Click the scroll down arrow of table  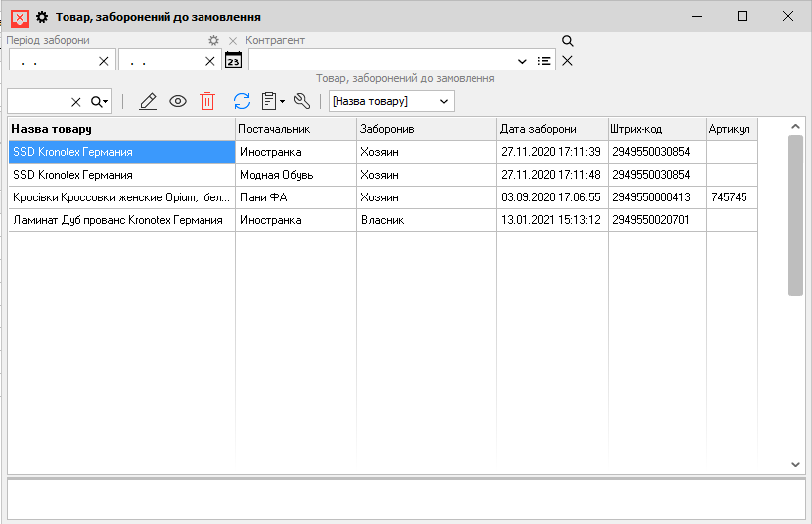click(796, 464)
